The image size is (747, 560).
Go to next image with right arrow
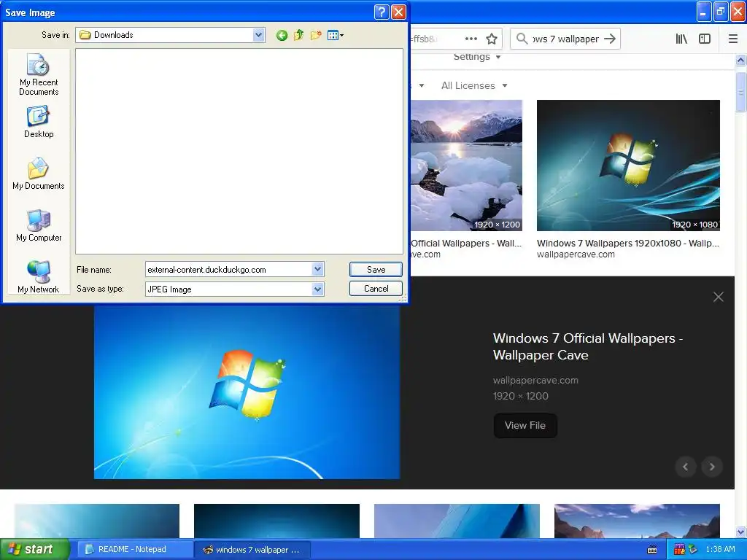tap(712, 467)
